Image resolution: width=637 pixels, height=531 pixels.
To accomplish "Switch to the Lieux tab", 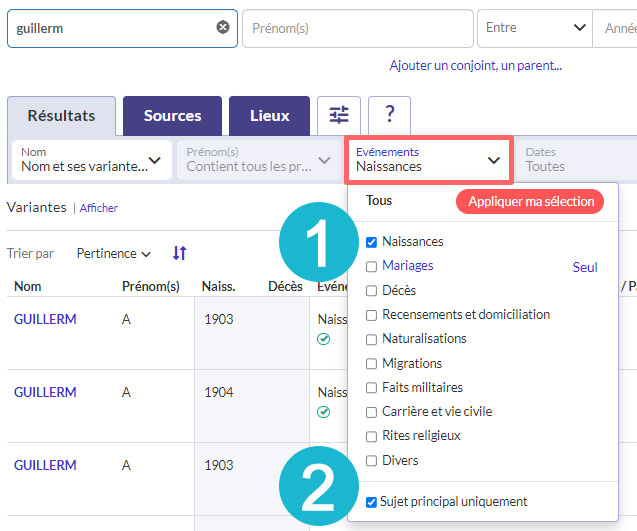I will [x=269, y=116].
